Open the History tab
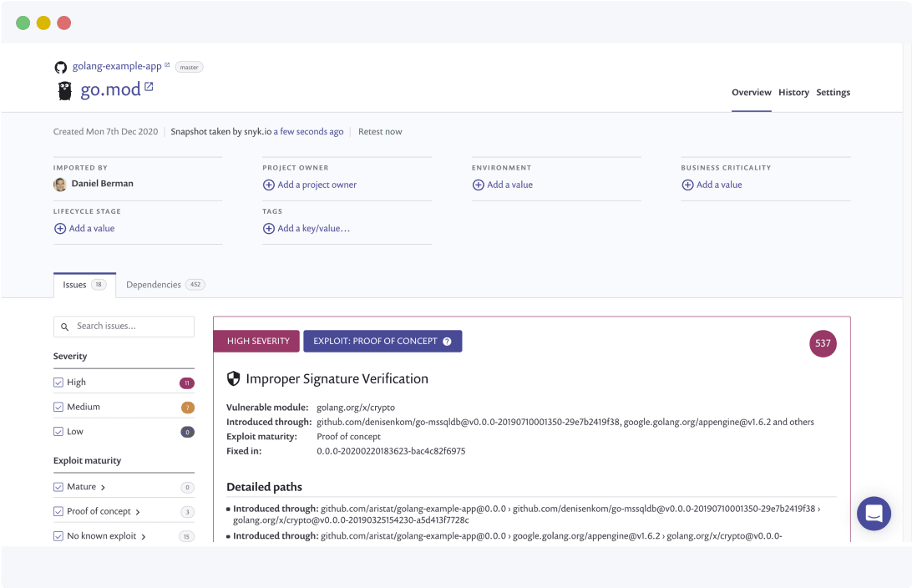Viewport: 912px width, 588px height. 794,93
